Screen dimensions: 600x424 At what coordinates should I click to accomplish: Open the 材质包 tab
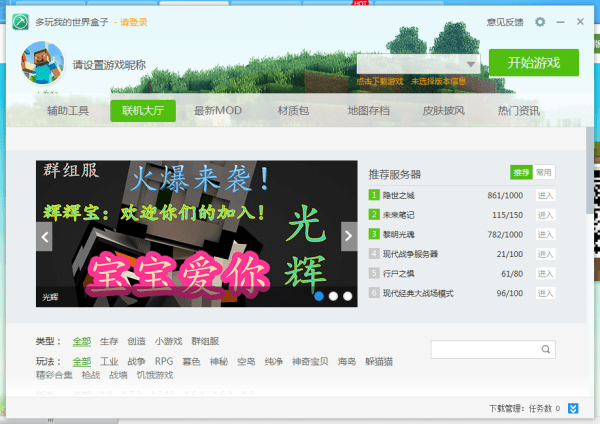coord(293,111)
